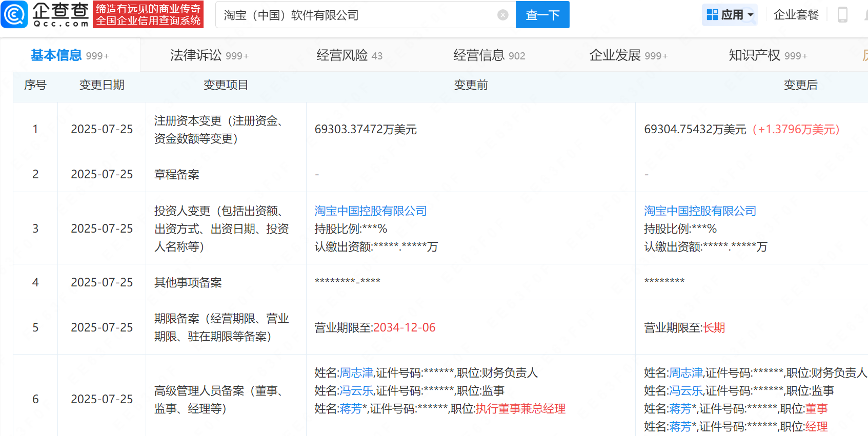Open 蒋芳 link with 董事 position
This screenshot has width=868, height=436.
point(680,409)
